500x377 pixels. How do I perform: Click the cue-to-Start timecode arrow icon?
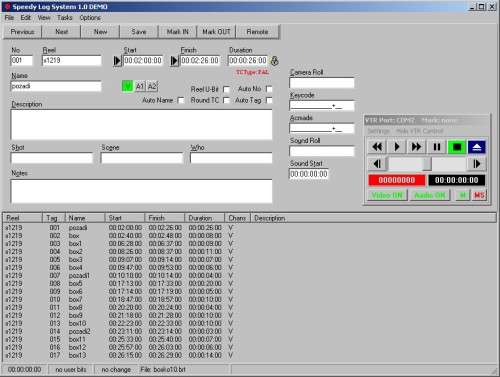(117, 61)
